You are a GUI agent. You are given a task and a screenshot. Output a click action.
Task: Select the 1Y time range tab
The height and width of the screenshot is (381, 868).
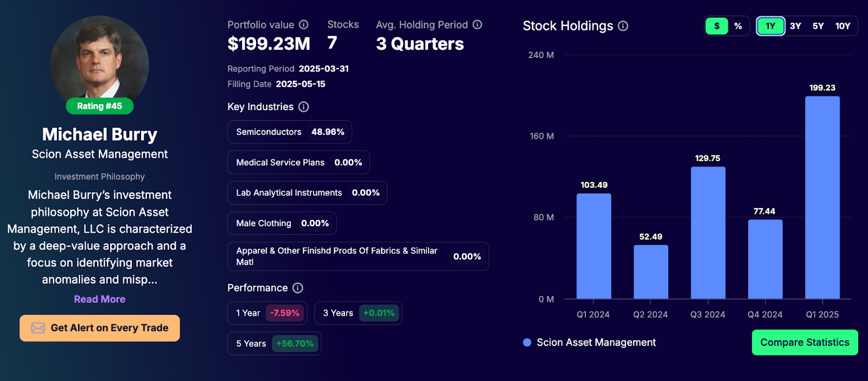770,26
